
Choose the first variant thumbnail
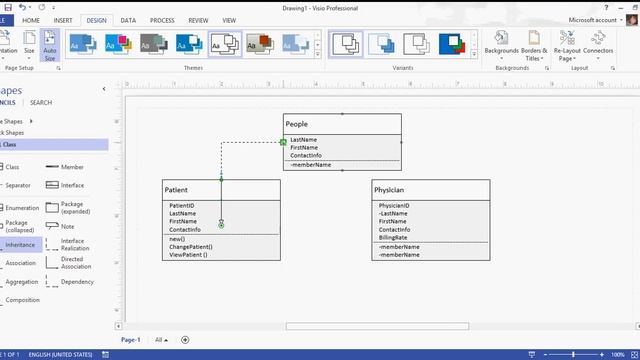[x=346, y=44]
